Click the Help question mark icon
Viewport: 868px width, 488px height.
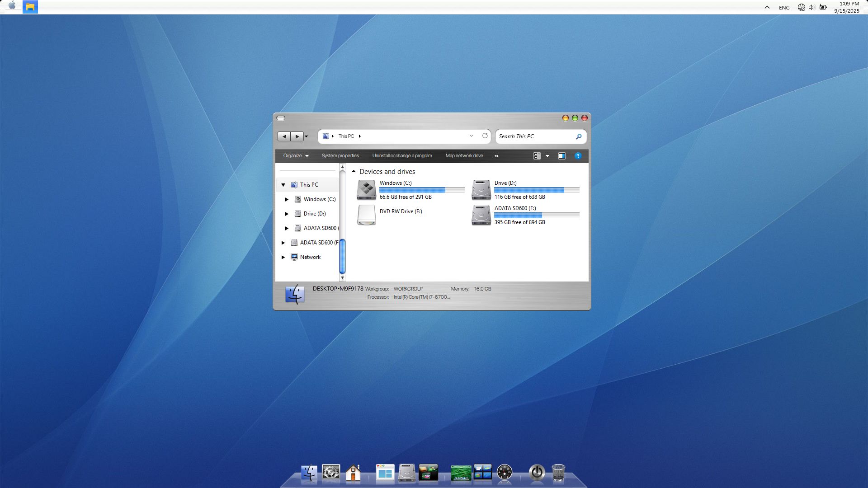578,156
